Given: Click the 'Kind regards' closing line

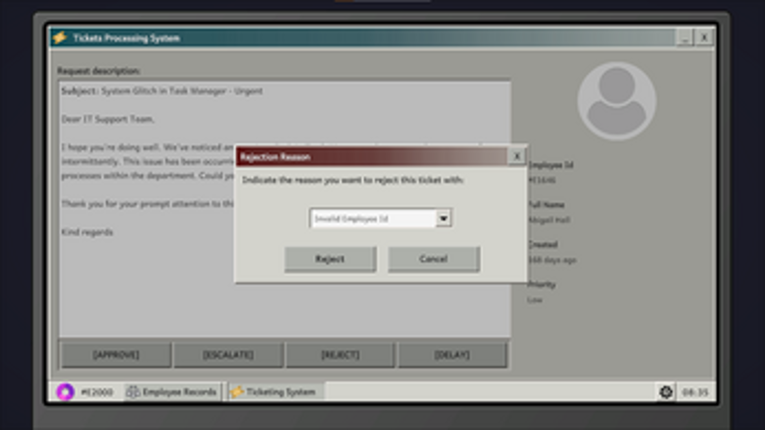Looking at the screenshot, I should click(x=87, y=232).
